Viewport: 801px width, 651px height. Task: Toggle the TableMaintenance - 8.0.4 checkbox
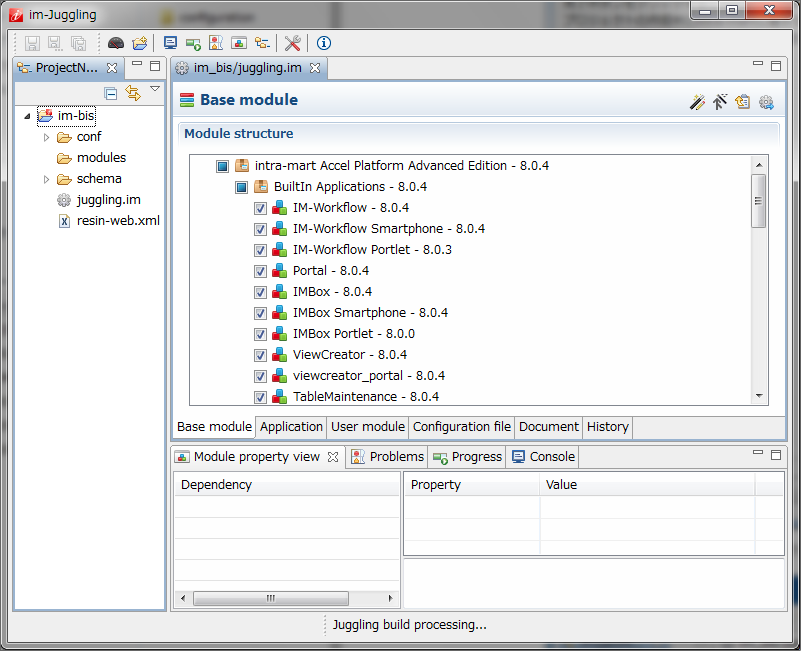click(260, 397)
